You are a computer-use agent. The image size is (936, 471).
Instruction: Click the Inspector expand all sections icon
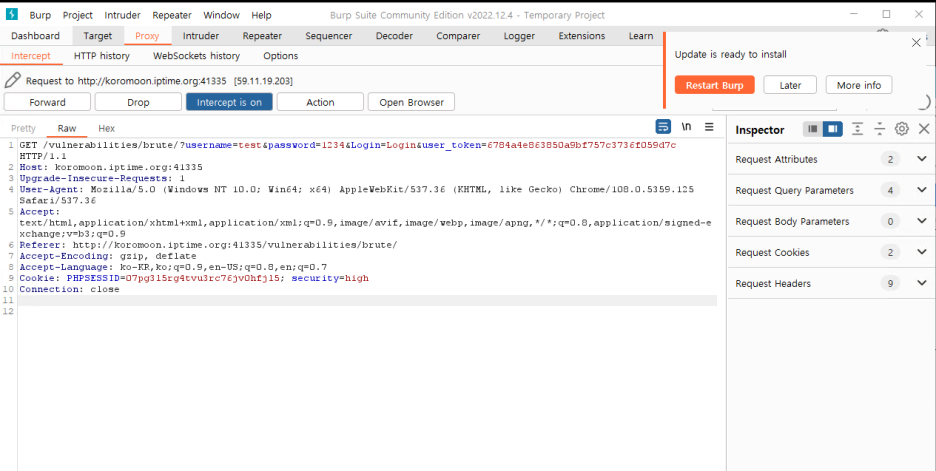[x=857, y=129]
